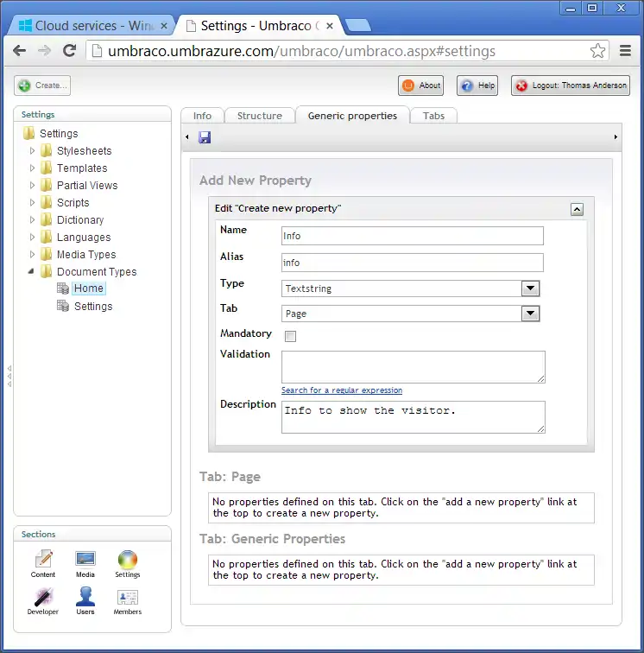Expand the Dictionary tree node
The height and width of the screenshot is (653, 644).
32,220
